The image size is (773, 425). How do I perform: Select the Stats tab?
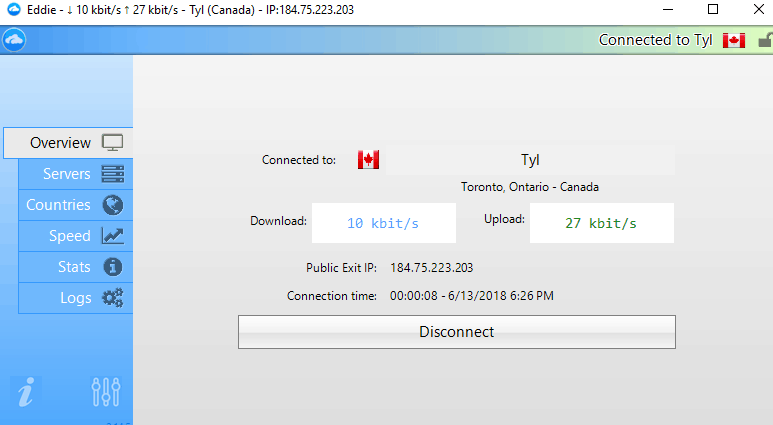click(75, 267)
